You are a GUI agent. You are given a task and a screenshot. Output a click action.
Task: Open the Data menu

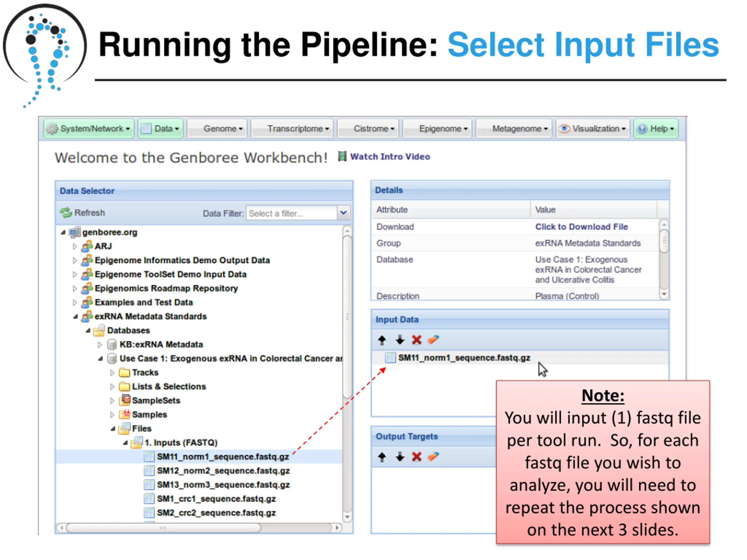click(x=160, y=129)
